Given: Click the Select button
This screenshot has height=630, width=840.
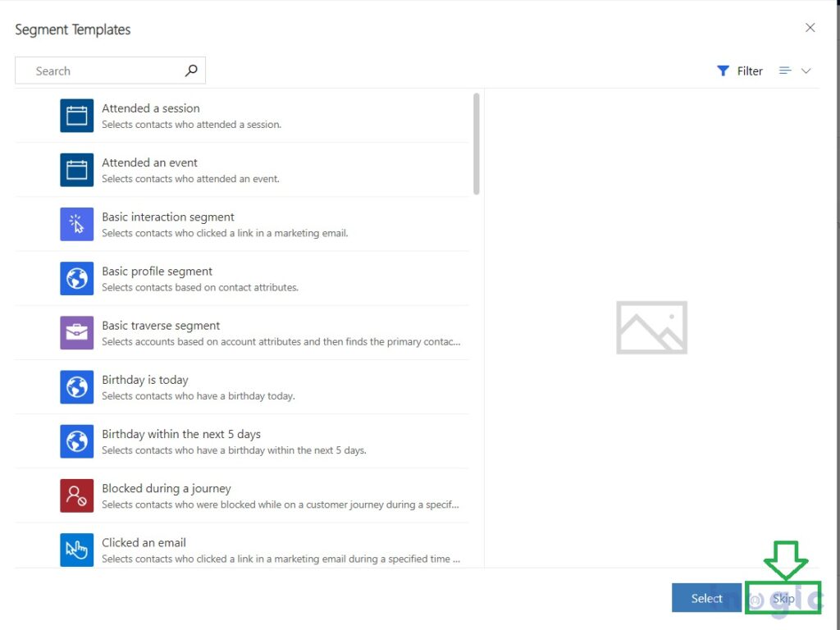Looking at the screenshot, I should click(706, 598).
